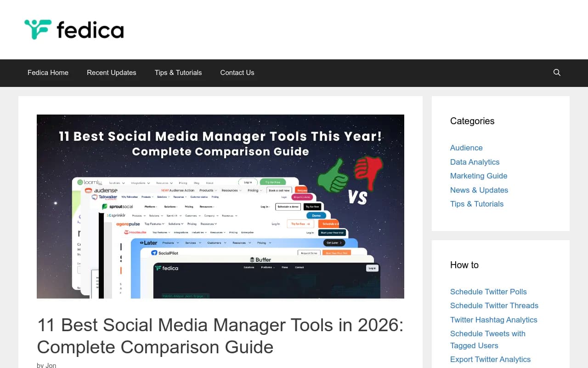Open the Marketing Guide category
Image resolution: width=588 pixels, height=368 pixels.
tap(479, 176)
